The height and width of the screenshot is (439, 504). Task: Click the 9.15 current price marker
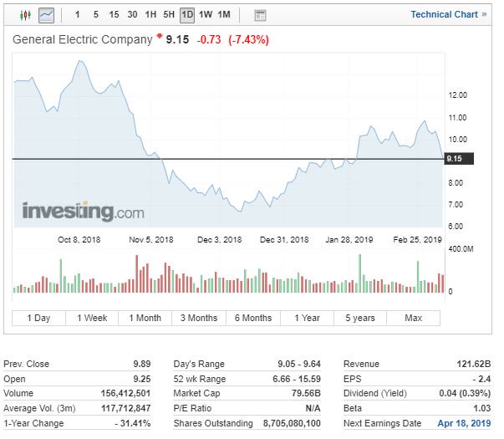pos(459,159)
